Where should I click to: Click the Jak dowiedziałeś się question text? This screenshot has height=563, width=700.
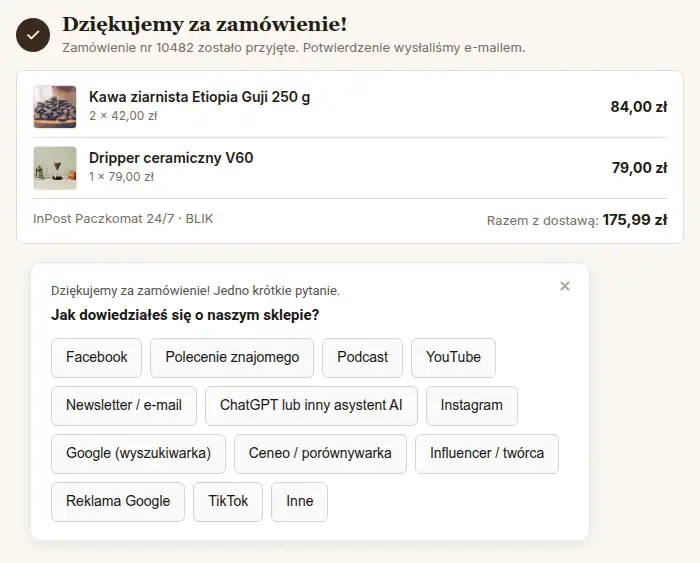[x=185, y=315]
